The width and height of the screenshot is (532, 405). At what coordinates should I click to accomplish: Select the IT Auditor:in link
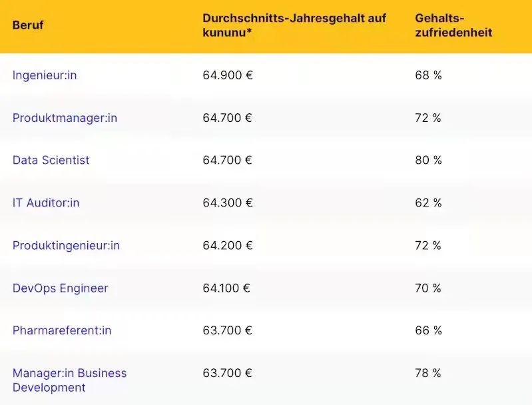pyautogui.click(x=46, y=202)
